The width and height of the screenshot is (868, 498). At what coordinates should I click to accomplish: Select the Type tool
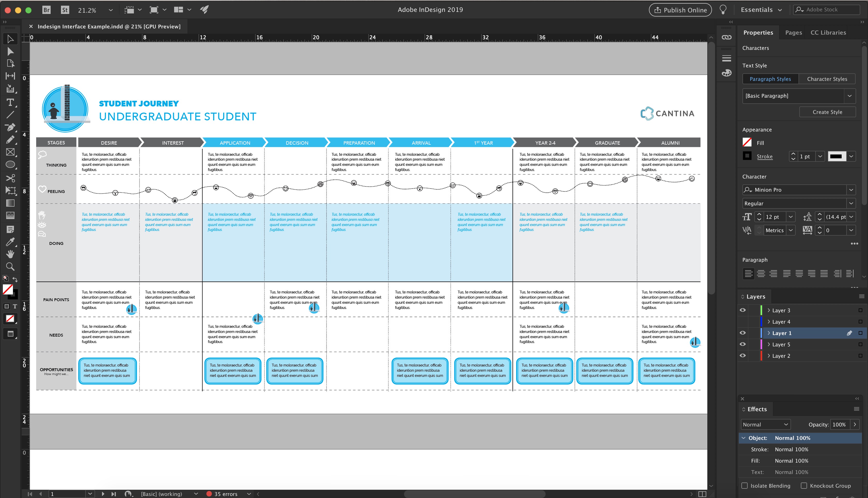pos(10,102)
